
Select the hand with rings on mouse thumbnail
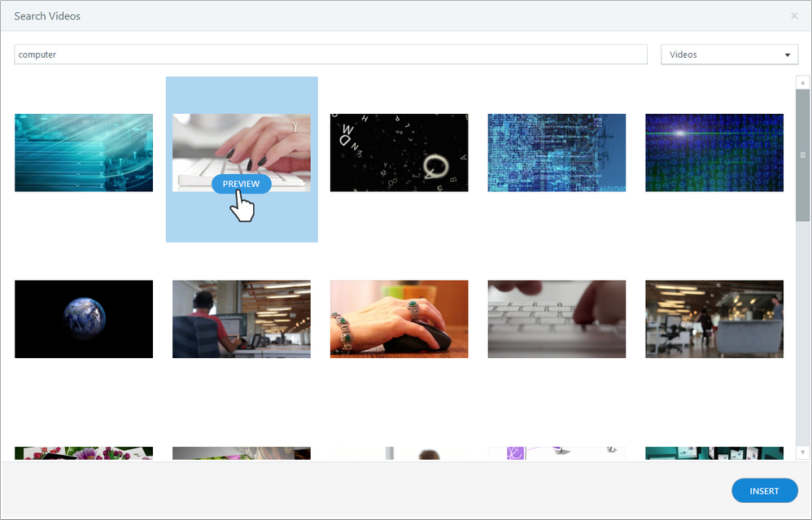coord(399,319)
